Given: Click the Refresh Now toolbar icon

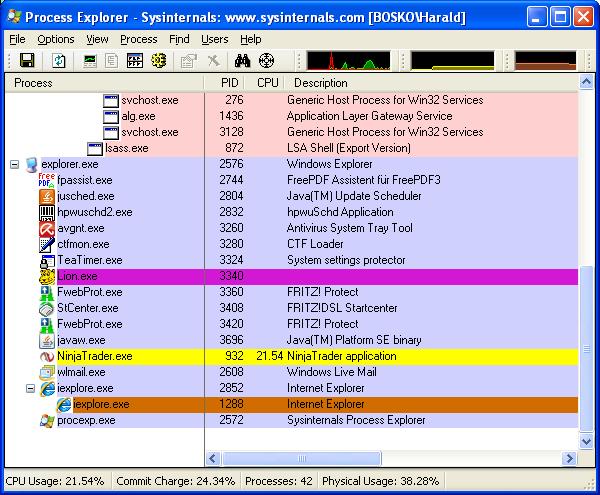Looking at the screenshot, I should tap(59, 60).
